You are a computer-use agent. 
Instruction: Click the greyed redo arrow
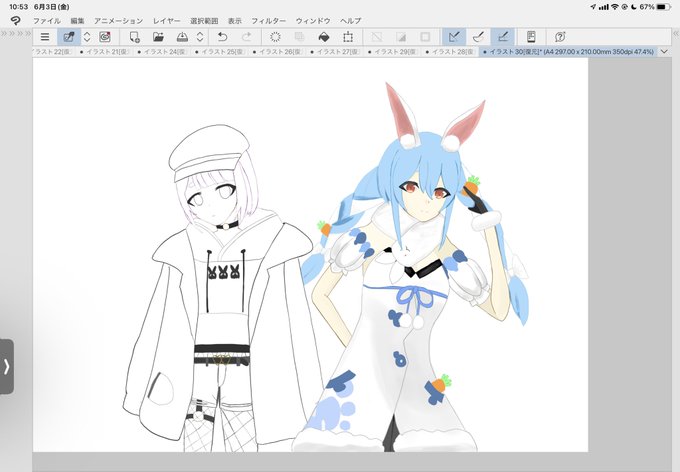(x=246, y=37)
